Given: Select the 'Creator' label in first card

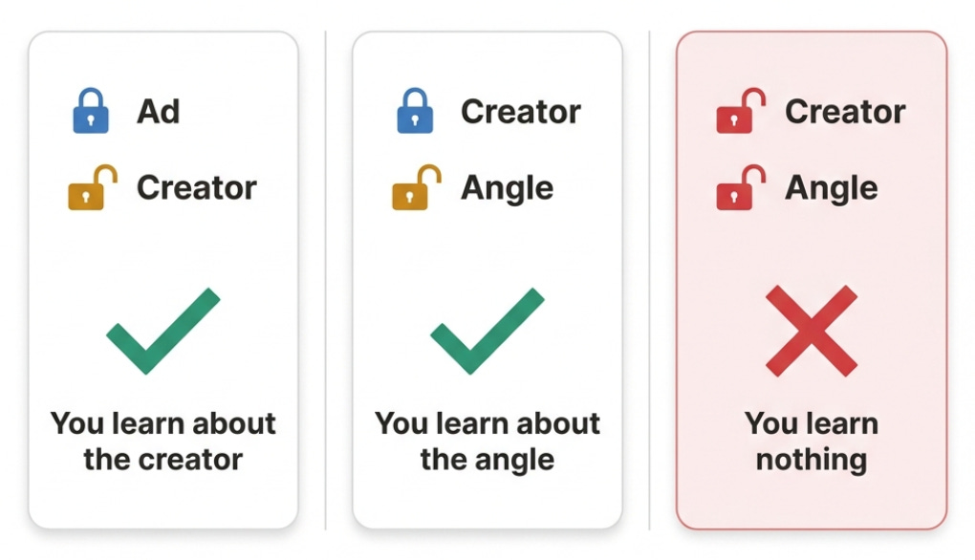Looking at the screenshot, I should (197, 187).
